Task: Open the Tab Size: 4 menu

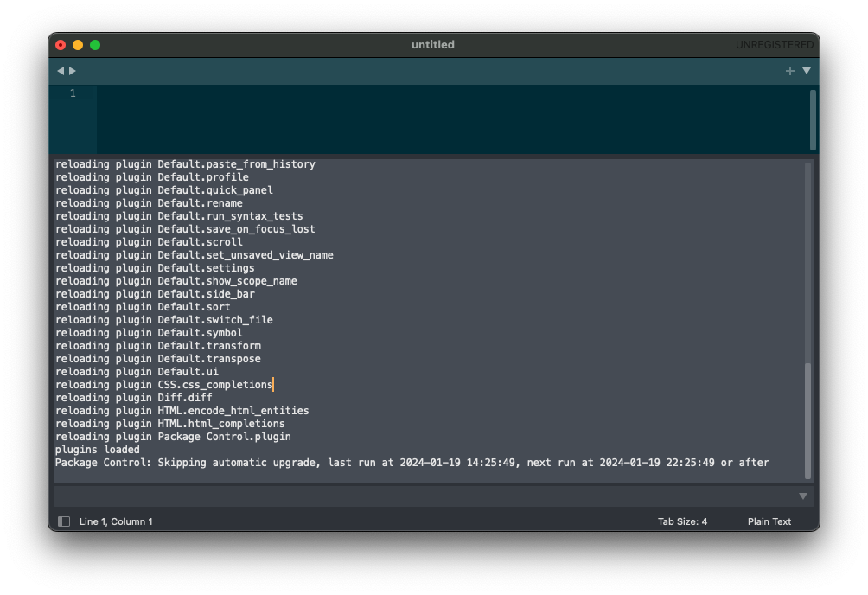Action: point(682,521)
